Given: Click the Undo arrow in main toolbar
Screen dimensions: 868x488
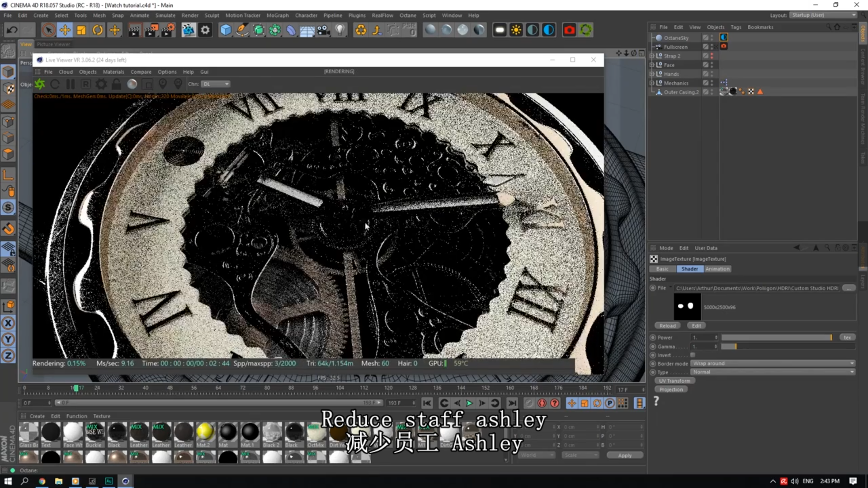Looking at the screenshot, I should [12, 30].
